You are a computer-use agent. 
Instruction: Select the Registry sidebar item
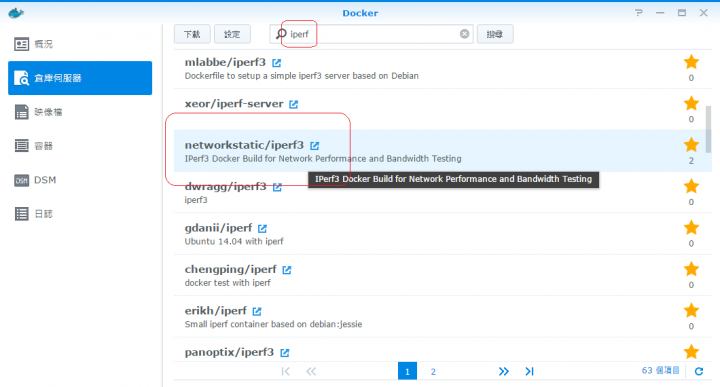click(80, 78)
